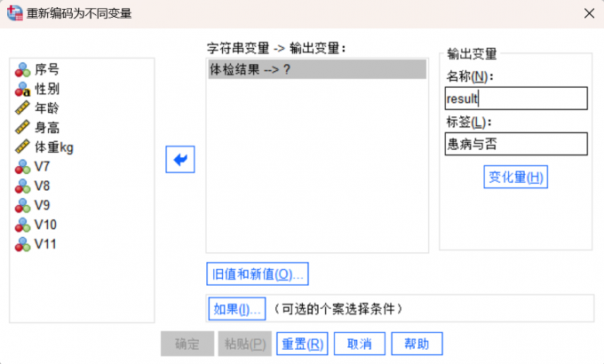The width and height of the screenshot is (604, 364).
Task: Click the scale ruler icon beside 体重kg
Action: point(22,146)
